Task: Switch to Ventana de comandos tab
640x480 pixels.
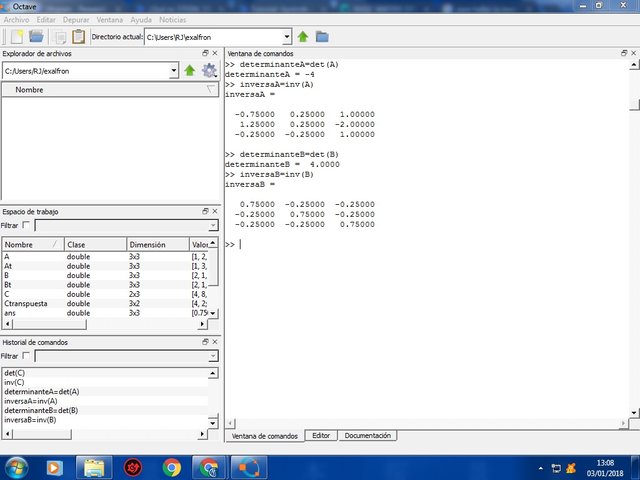Action: click(x=264, y=436)
